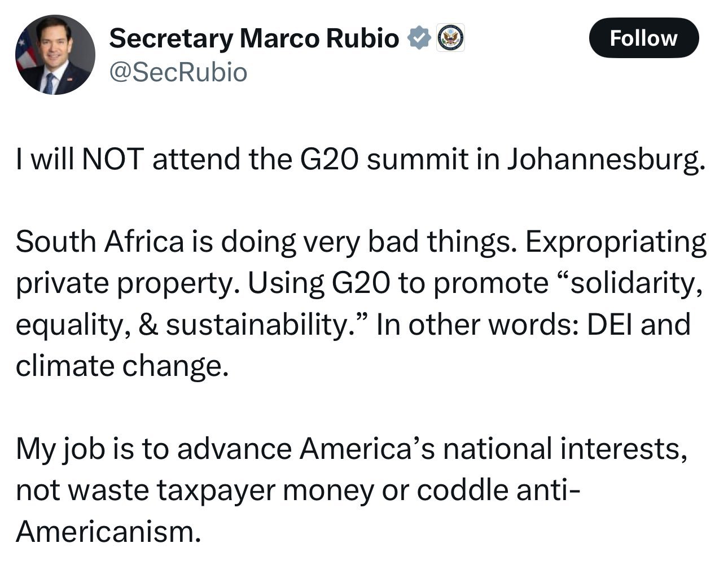Click the display name Secretary Marco Rubio

(x=254, y=38)
